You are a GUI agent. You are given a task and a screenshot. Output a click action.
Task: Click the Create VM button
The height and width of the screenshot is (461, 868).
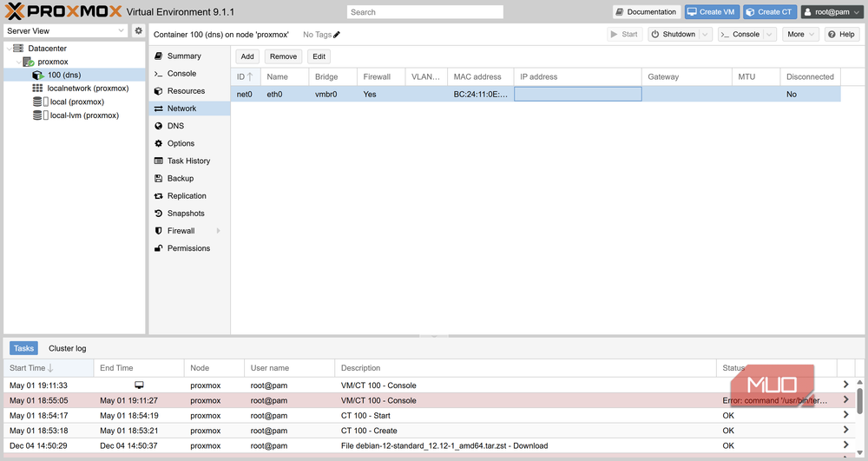(712, 11)
